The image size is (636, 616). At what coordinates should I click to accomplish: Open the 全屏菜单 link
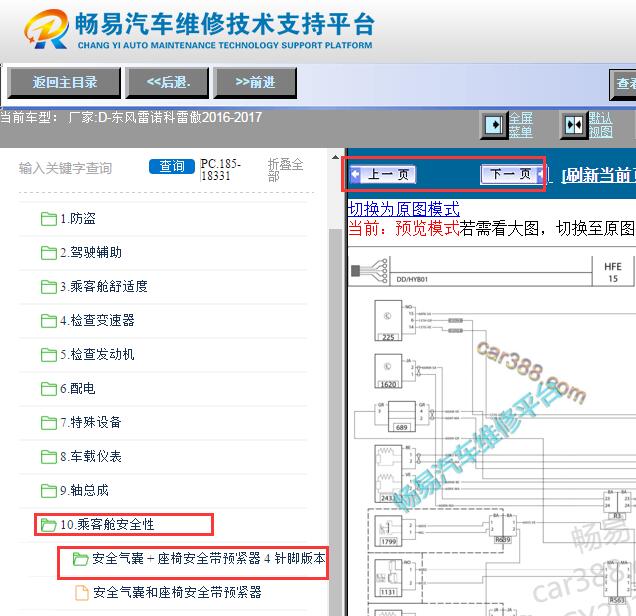click(520, 125)
